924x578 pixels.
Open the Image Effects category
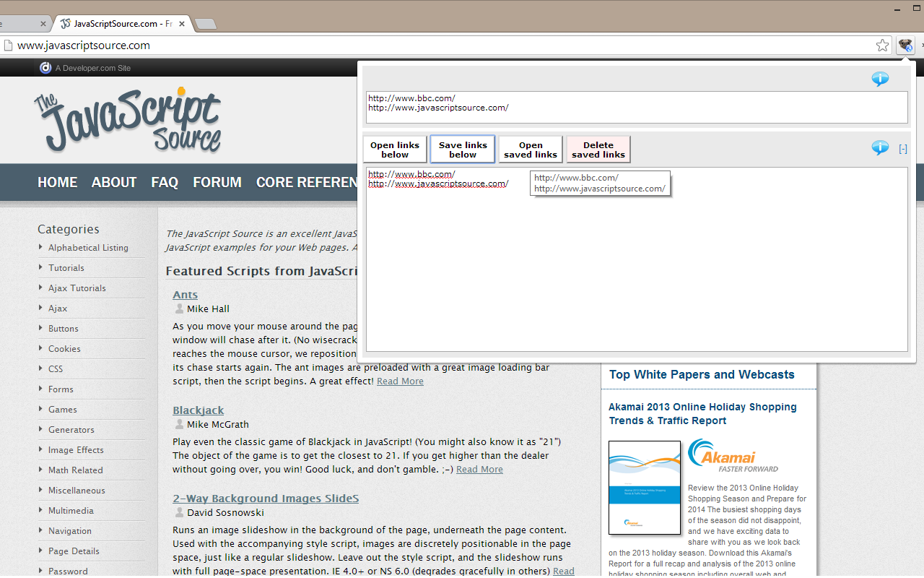point(76,450)
